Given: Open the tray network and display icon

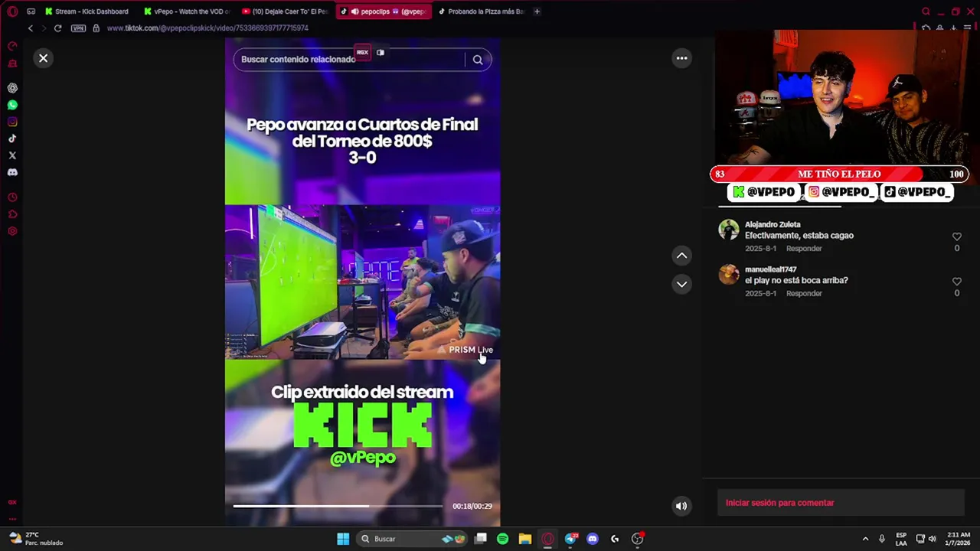Looking at the screenshot, I should pyautogui.click(x=920, y=539).
